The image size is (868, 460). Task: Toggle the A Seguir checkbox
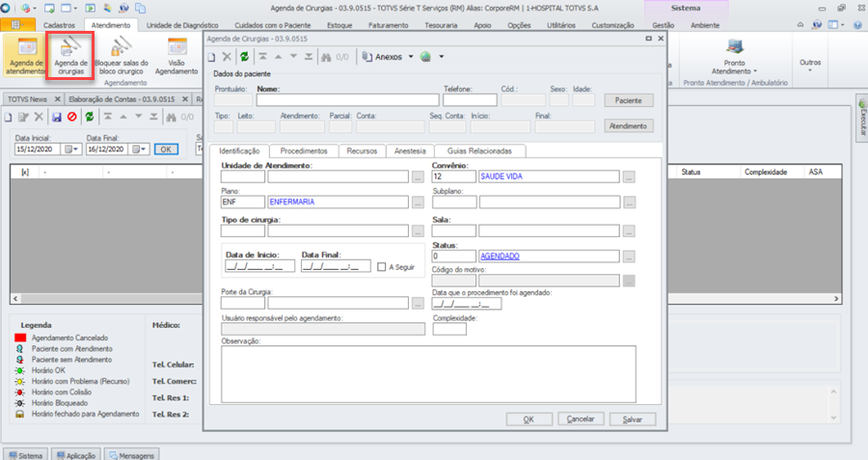pyautogui.click(x=381, y=267)
